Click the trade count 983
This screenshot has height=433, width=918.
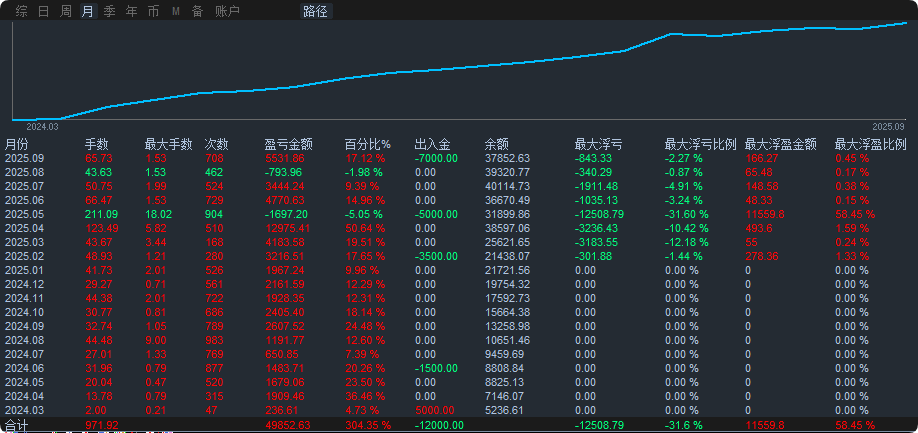[x=214, y=341]
